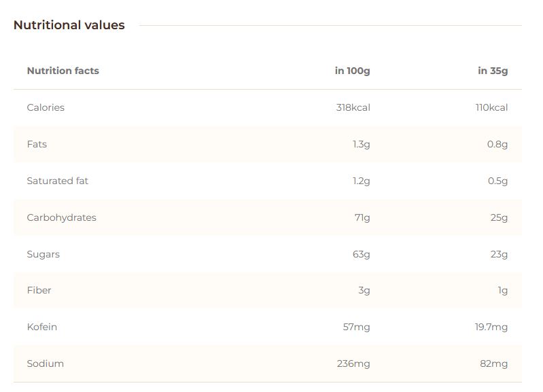543x392 pixels.
Task: Click the 318kcal calories value
Action: (353, 107)
